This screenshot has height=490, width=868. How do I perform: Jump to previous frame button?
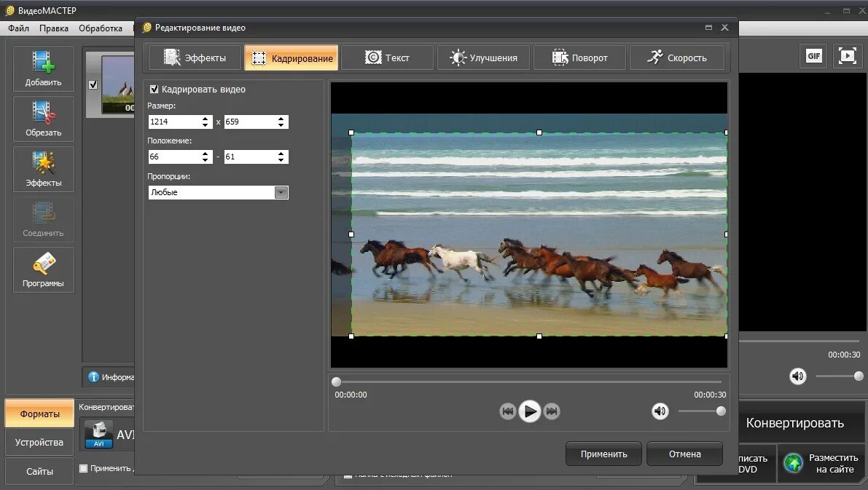tap(508, 411)
